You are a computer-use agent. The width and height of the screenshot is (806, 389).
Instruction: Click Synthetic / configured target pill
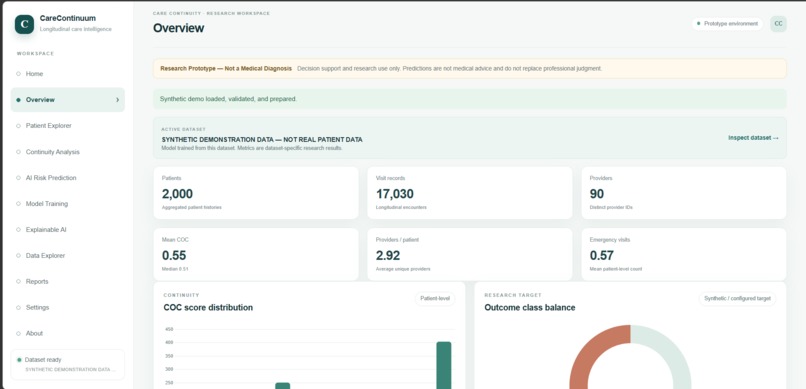[737, 299]
